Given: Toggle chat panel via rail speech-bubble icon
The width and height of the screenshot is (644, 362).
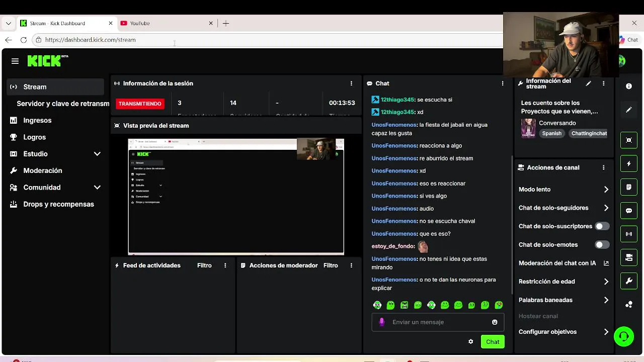Looking at the screenshot, I should pyautogui.click(x=629, y=211).
